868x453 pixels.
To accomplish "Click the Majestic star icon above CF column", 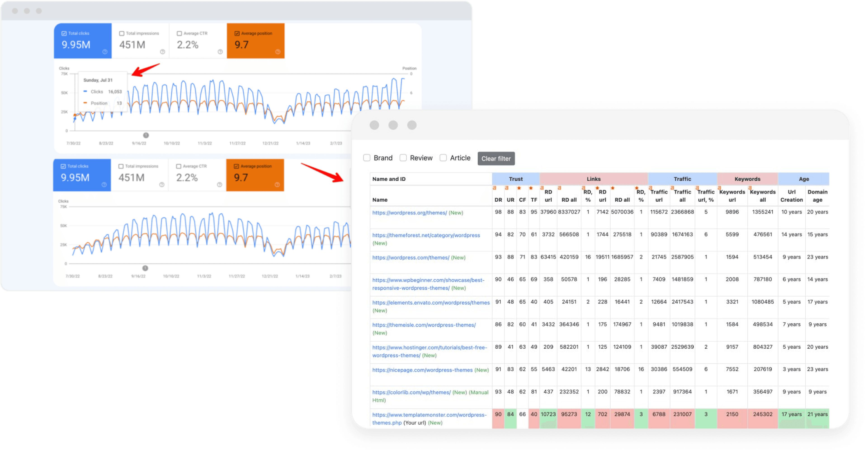I will pyautogui.click(x=519, y=188).
